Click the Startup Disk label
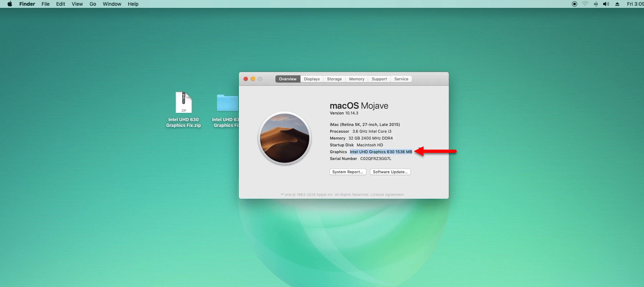 click(x=342, y=145)
